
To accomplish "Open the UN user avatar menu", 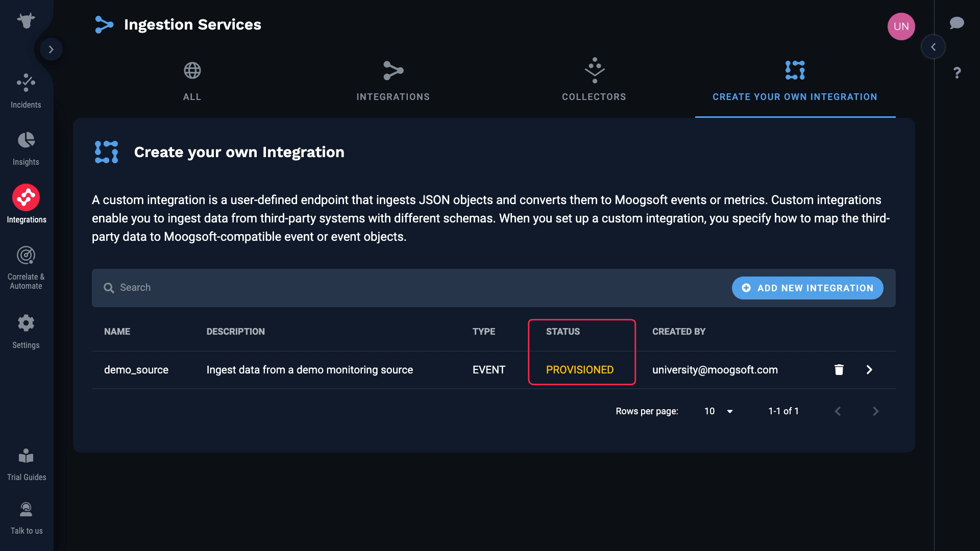I will 901,27.
